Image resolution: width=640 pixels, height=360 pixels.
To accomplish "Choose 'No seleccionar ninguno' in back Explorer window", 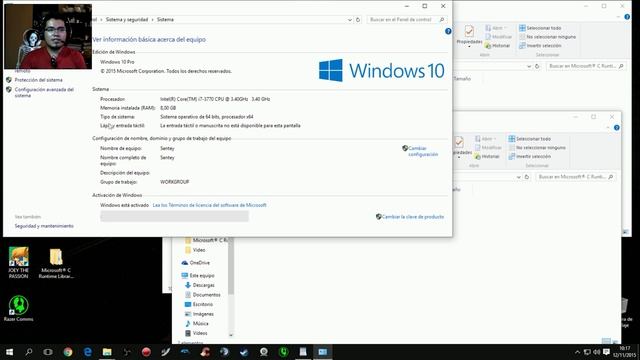I will tap(547, 37).
